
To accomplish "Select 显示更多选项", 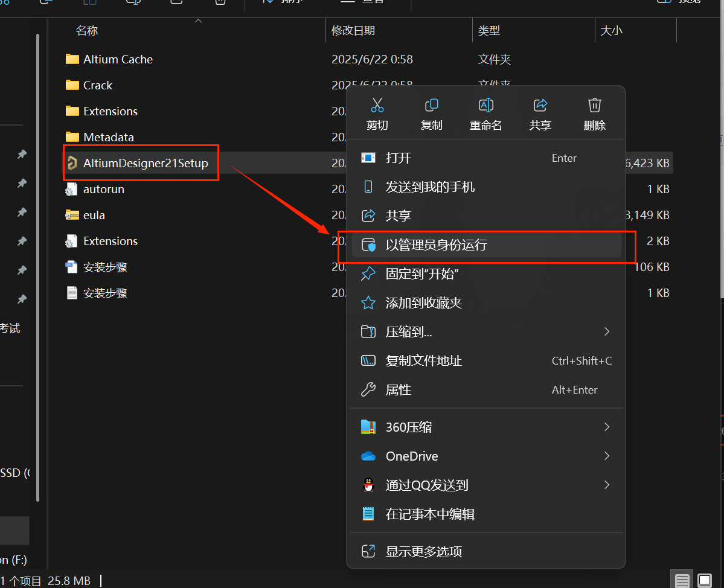I will click(x=486, y=551).
